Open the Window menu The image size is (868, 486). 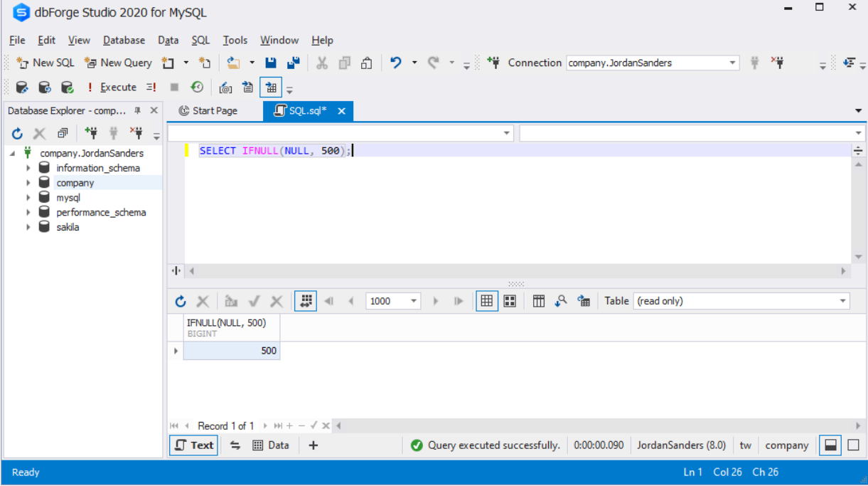coord(279,40)
